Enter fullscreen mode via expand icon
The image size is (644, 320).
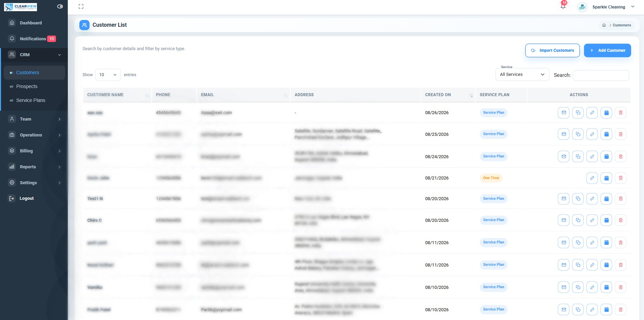pos(81,6)
